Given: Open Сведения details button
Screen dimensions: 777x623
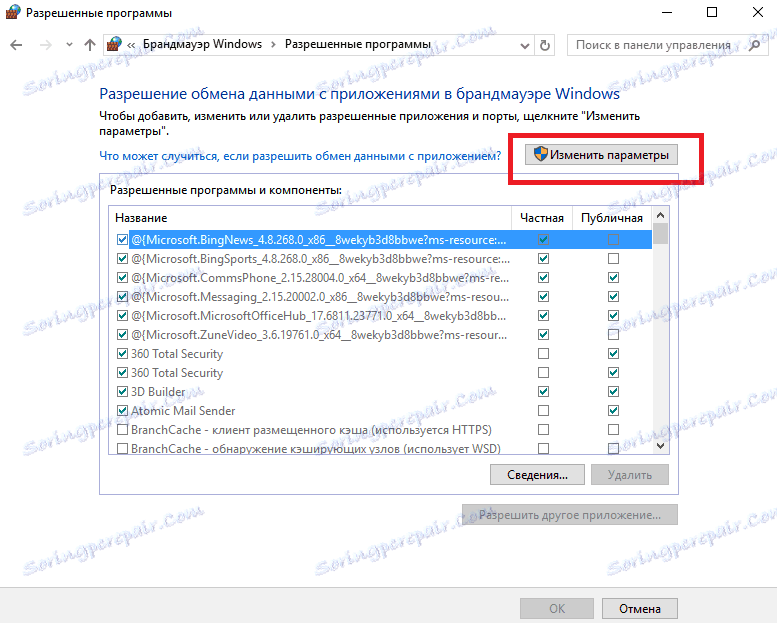Looking at the screenshot, I should [x=537, y=475].
